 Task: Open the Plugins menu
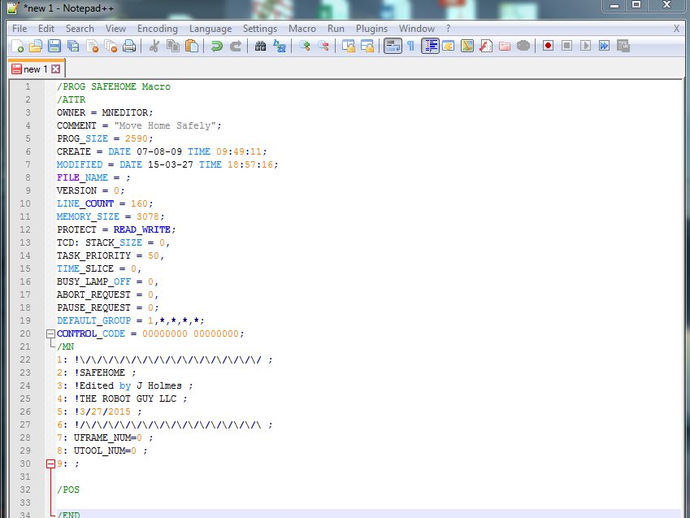click(x=372, y=29)
